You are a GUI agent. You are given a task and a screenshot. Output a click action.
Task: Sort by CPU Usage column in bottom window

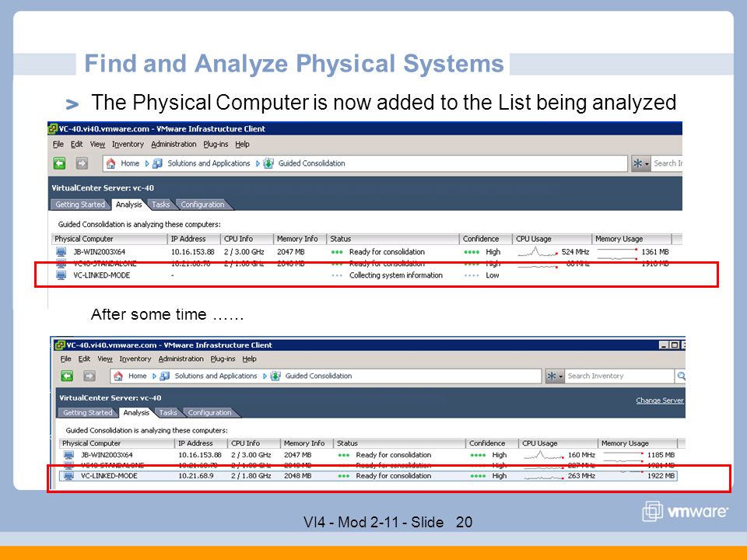click(559, 443)
